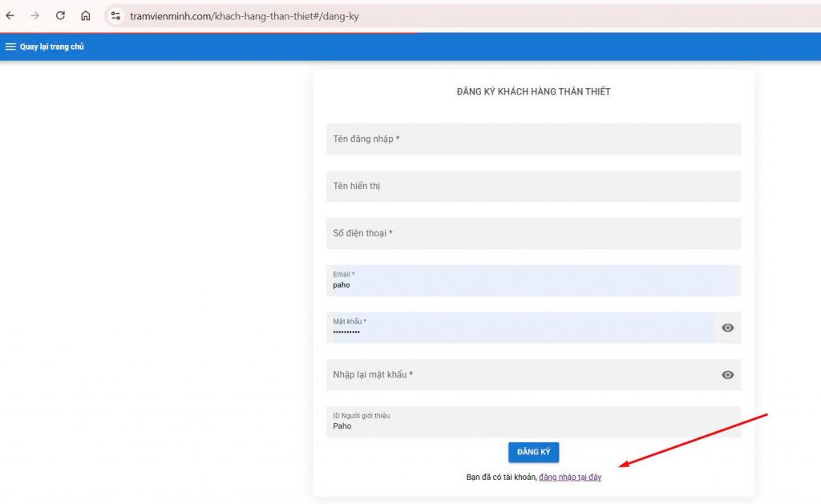Toggle visibility for Nhập lại mật khẩu
The height and width of the screenshot is (504, 821).
(x=727, y=375)
